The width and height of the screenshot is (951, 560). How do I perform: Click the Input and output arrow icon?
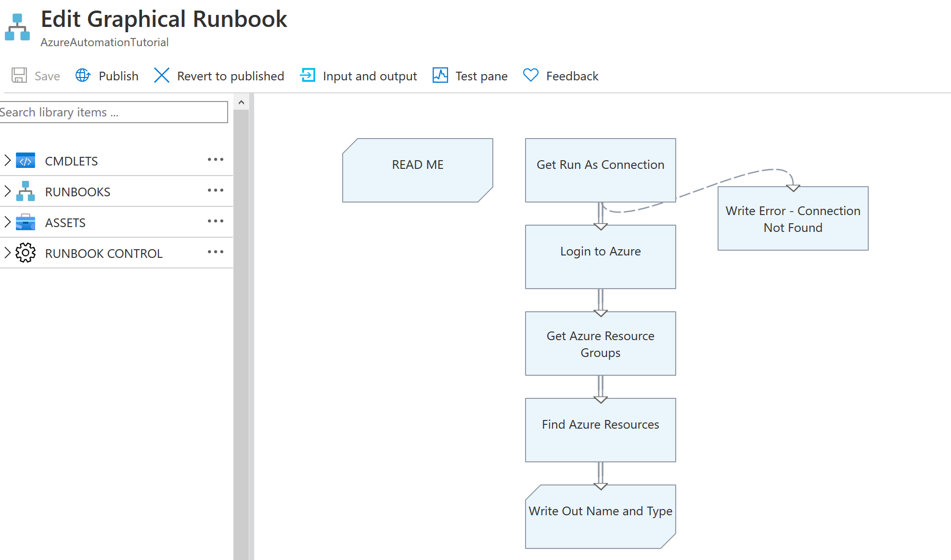click(308, 76)
